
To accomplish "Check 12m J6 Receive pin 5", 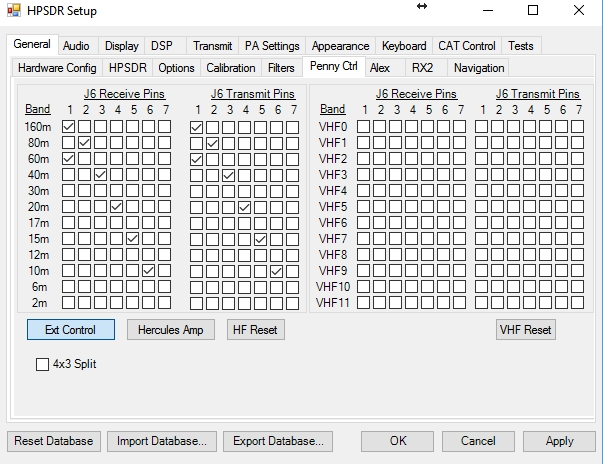I will [133, 254].
